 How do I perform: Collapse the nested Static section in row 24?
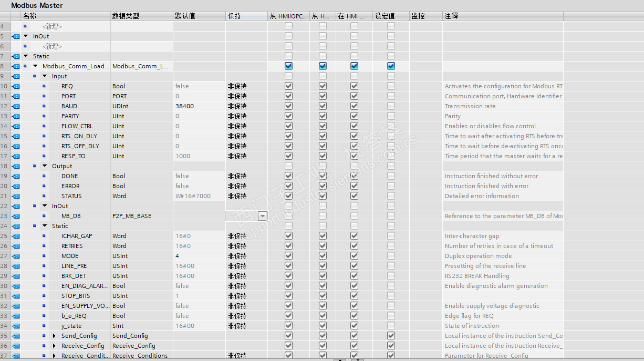[45, 226]
